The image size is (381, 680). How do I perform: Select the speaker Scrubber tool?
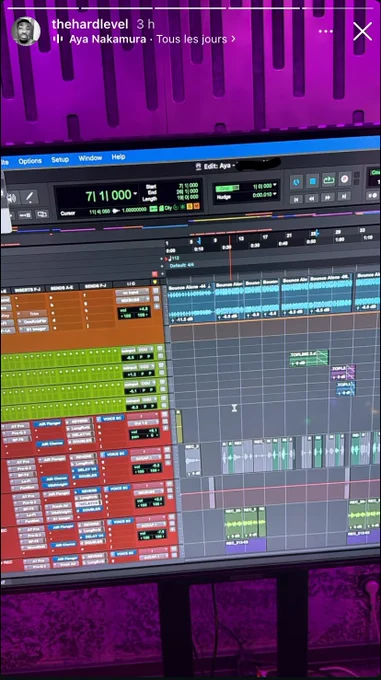11,199
